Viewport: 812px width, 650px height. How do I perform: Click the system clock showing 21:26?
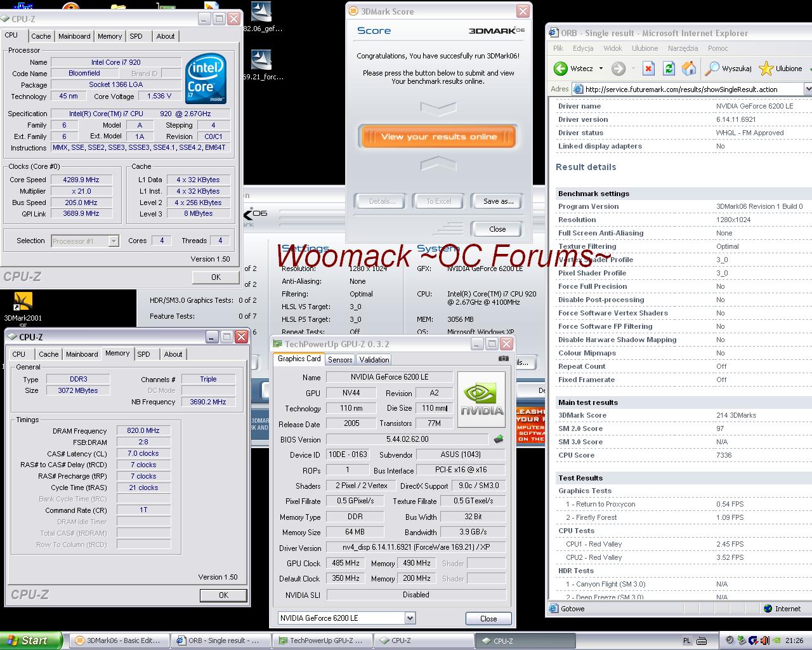click(794, 641)
